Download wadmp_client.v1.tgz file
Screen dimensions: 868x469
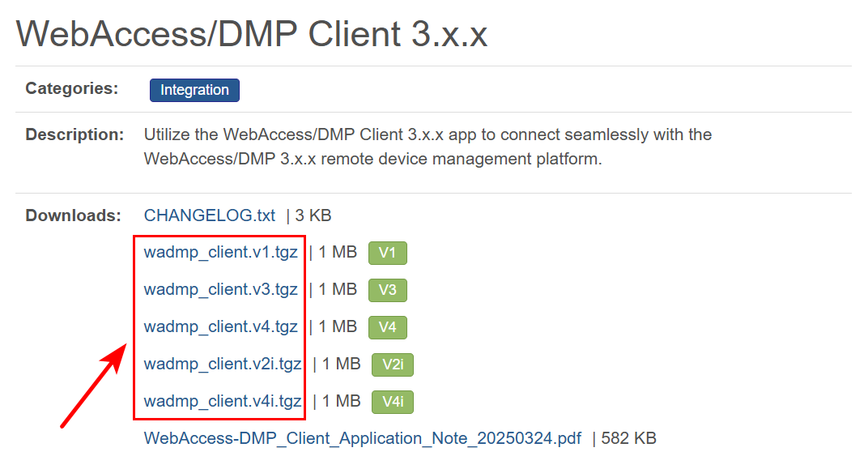pos(220,252)
